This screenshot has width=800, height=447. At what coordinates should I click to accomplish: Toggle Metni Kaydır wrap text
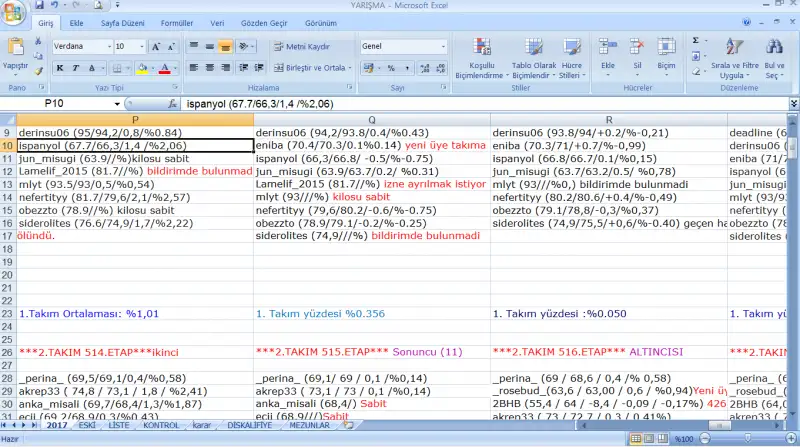coord(300,46)
